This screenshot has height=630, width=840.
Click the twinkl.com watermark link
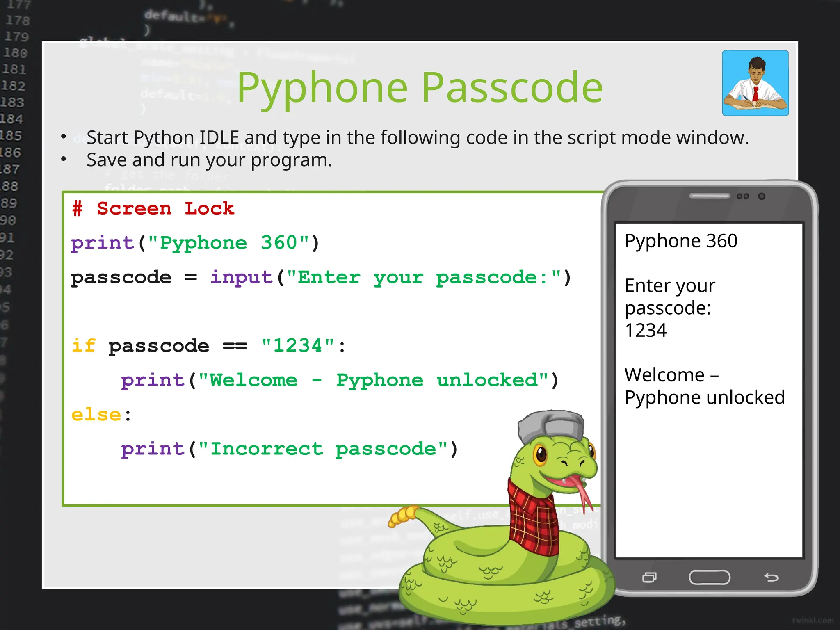click(813, 621)
